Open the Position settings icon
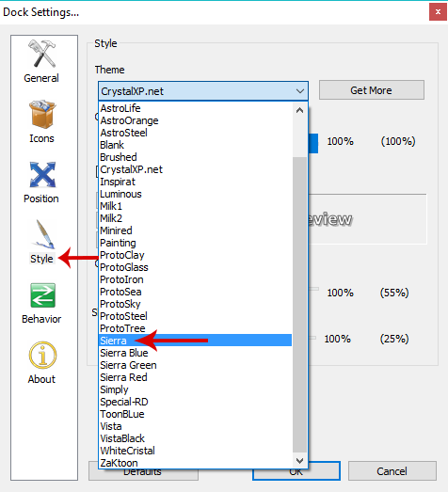 pyautogui.click(x=42, y=175)
